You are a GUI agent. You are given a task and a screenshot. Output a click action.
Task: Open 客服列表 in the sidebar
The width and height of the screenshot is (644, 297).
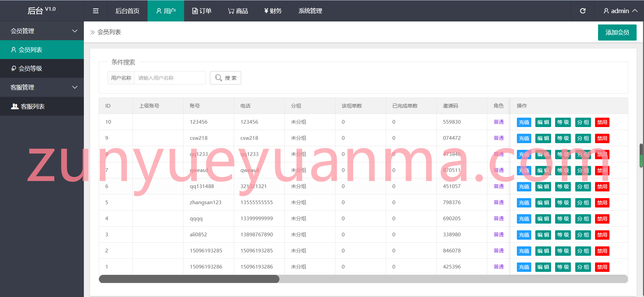pyautogui.click(x=42, y=106)
